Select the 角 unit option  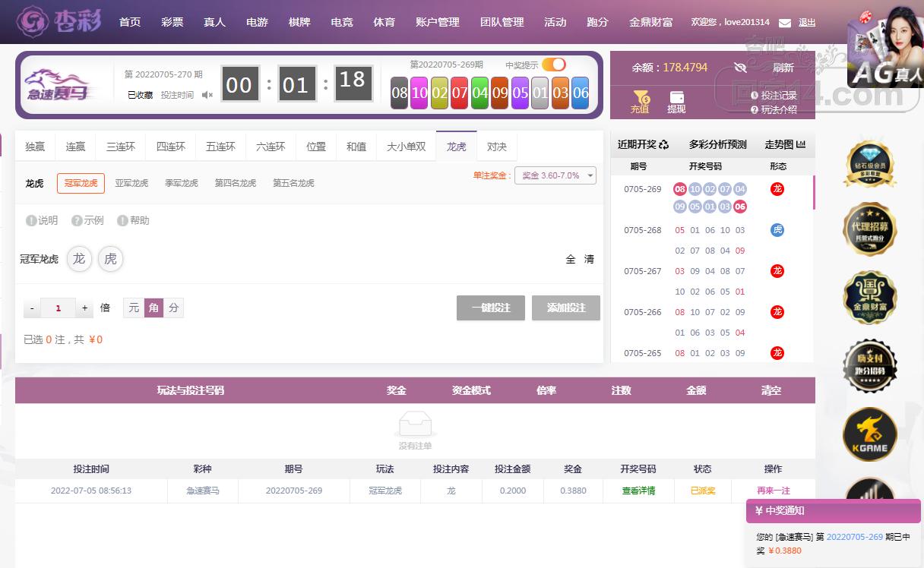point(154,308)
